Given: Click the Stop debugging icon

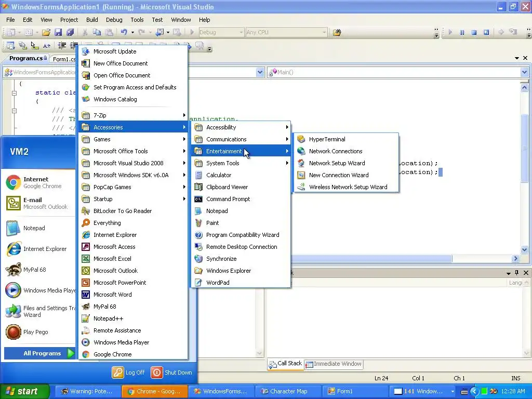Looking at the screenshot, I should point(474,32).
